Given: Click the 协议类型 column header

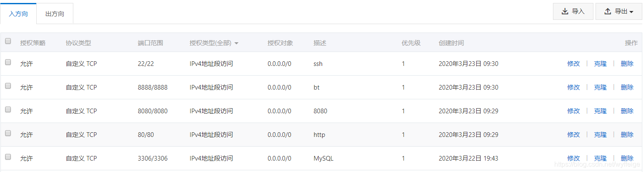Looking at the screenshot, I should coord(78,43).
